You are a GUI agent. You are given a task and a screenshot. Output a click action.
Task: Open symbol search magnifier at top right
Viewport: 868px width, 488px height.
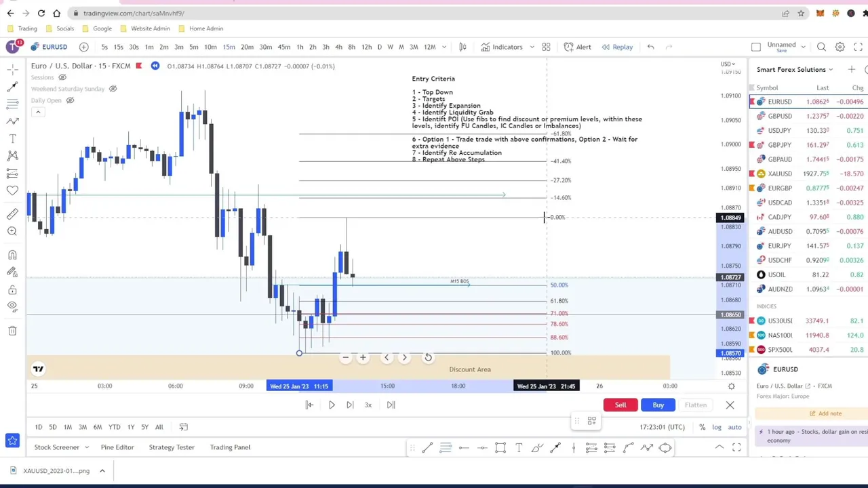(821, 47)
